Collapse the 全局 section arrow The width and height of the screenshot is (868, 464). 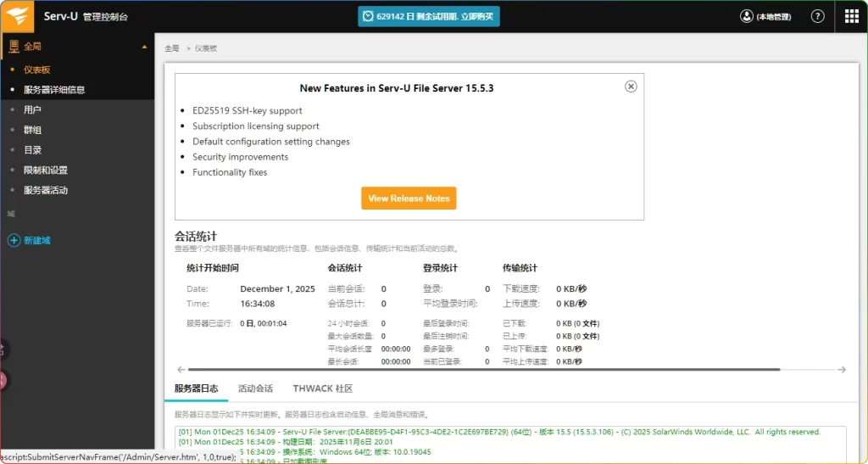(144, 47)
